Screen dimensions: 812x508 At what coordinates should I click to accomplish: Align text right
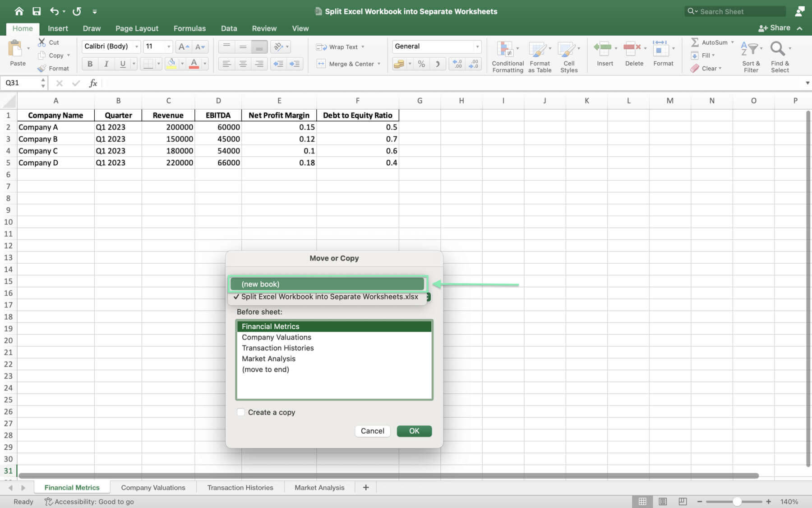259,64
